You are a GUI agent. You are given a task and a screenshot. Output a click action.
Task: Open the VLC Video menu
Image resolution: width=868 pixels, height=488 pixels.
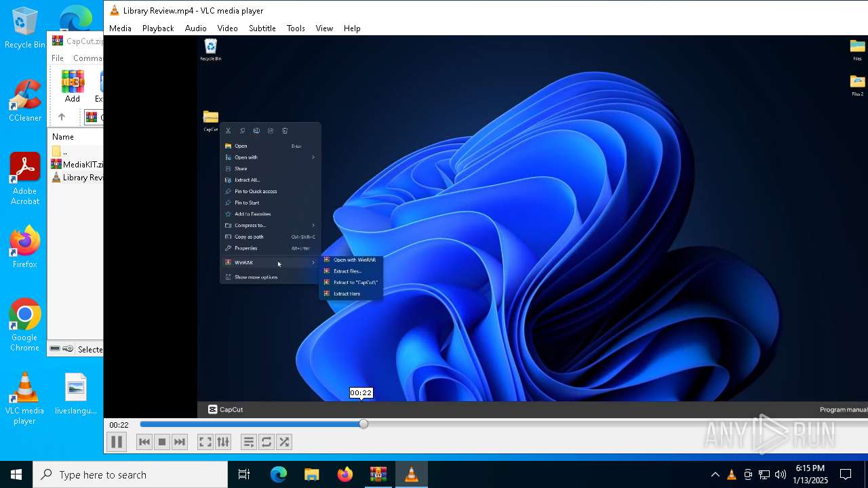click(x=227, y=28)
